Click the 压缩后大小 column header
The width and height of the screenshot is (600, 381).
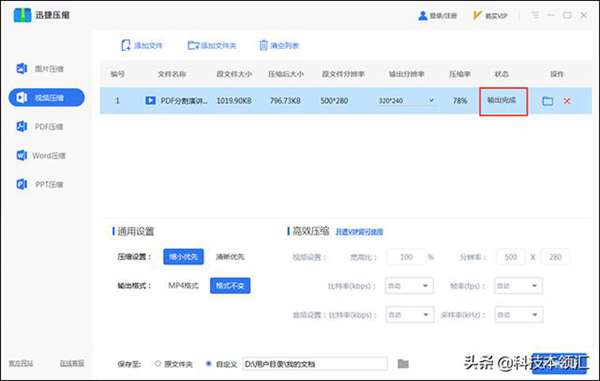click(286, 74)
